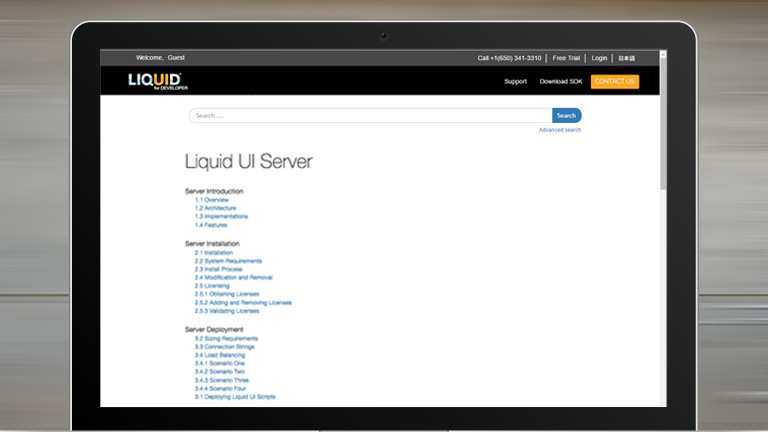This screenshot has width=768, height=432.
Task: Go to 1.2 Architecture
Action: tap(215, 208)
